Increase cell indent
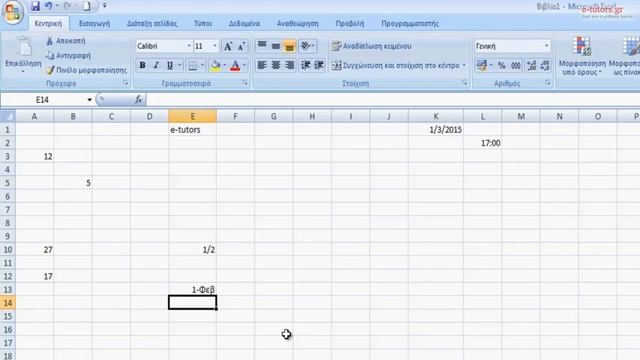 tap(319, 65)
